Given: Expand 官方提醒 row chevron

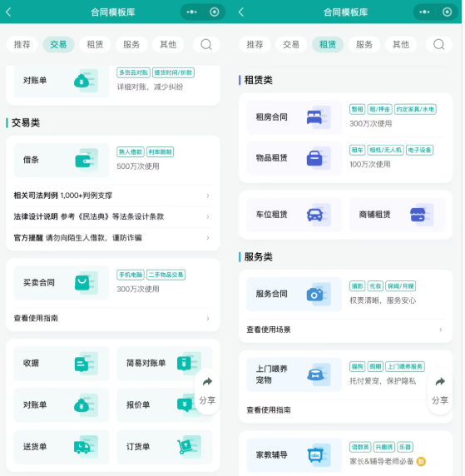Looking at the screenshot, I should (x=208, y=238).
